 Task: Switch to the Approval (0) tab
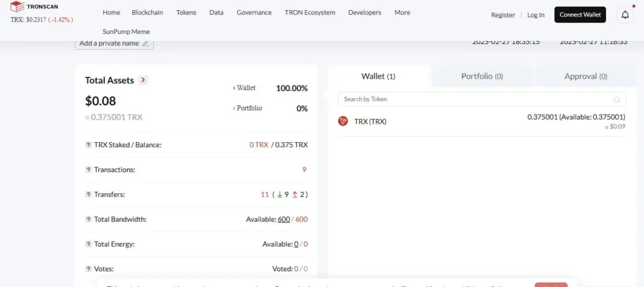(x=586, y=76)
